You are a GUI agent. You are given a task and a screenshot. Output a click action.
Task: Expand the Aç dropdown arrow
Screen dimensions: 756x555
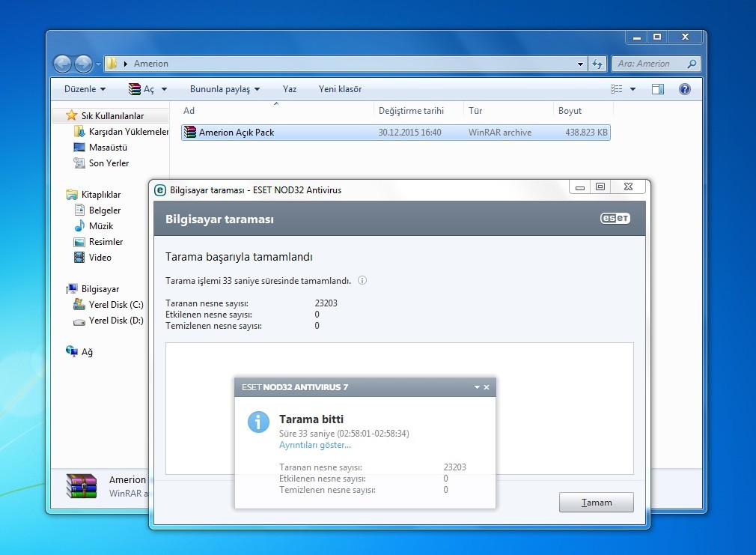pos(165,89)
